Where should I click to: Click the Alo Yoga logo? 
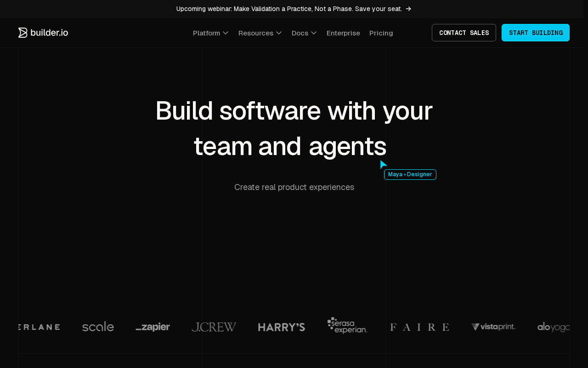[x=554, y=327]
